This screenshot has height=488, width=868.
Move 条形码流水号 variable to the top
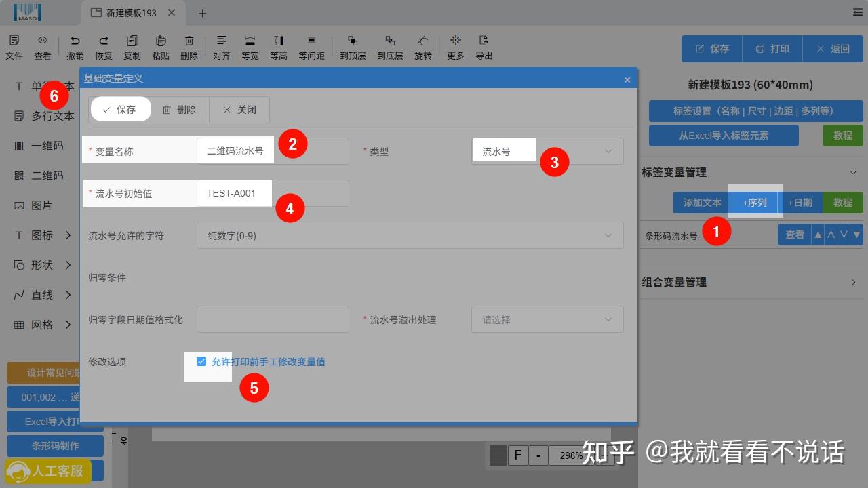(x=818, y=235)
